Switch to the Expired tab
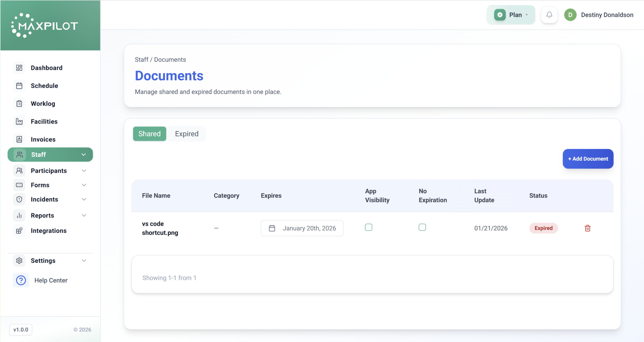This screenshot has height=342, width=644. [187, 134]
